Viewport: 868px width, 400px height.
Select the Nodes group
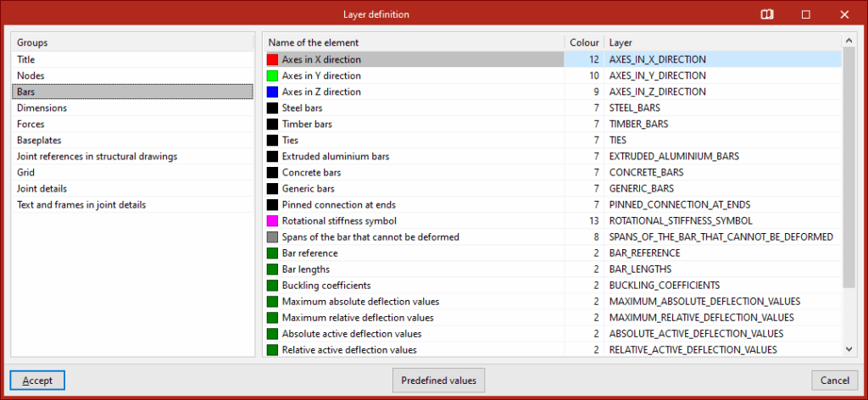pos(132,75)
